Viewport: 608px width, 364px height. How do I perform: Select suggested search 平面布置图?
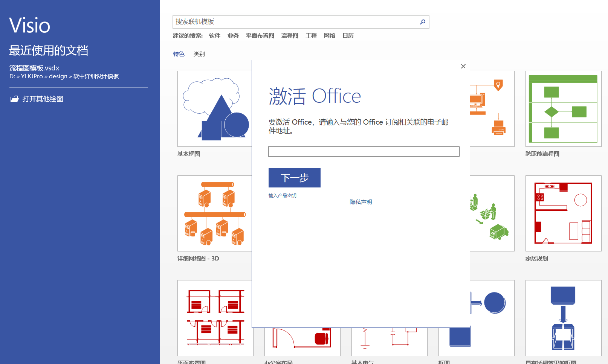click(260, 36)
